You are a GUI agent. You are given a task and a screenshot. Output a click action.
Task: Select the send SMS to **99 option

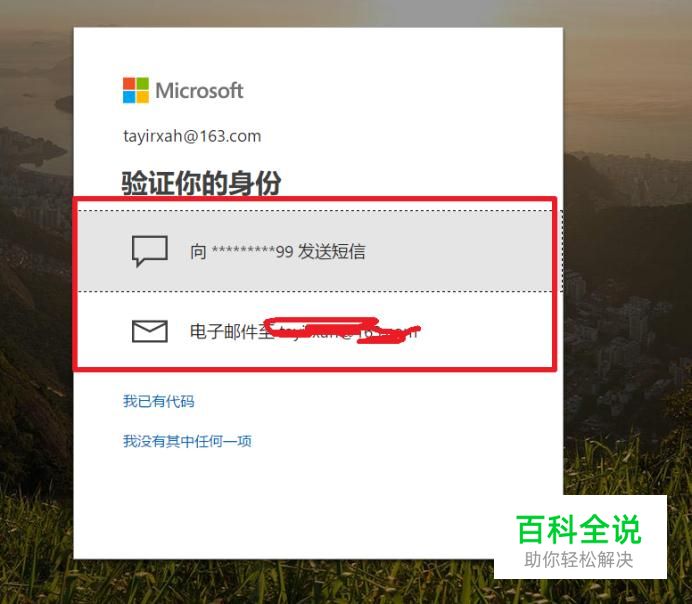[x=315, y=251]
